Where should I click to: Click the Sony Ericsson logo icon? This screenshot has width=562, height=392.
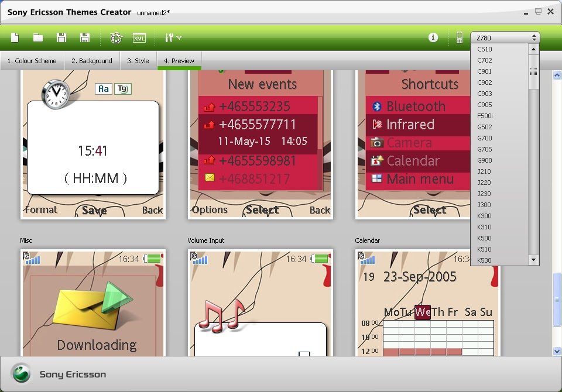click(x=22, y=373)
